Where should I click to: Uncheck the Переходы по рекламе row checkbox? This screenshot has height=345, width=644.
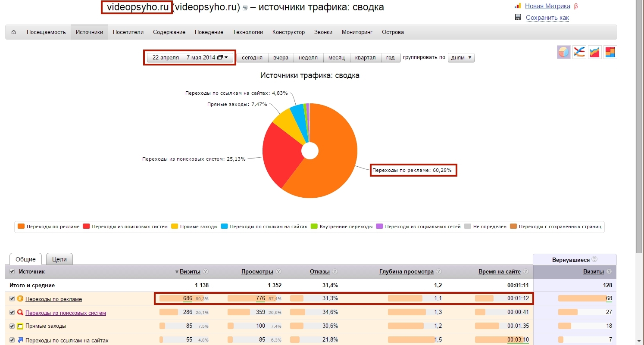pos(12,299)
